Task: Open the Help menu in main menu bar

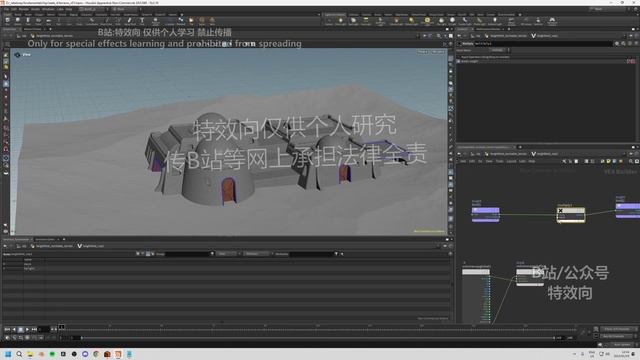Action: (69, 9)
